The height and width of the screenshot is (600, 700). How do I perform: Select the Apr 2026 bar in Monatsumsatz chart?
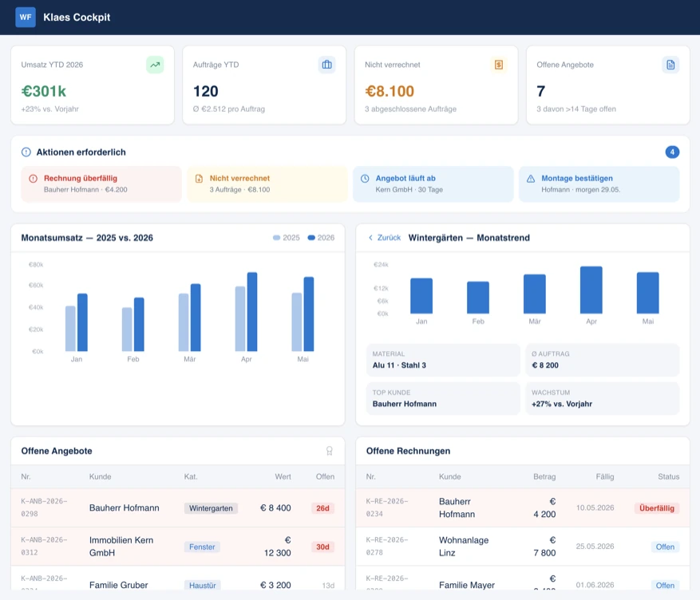pyautogui.click(x=252, y=312)
